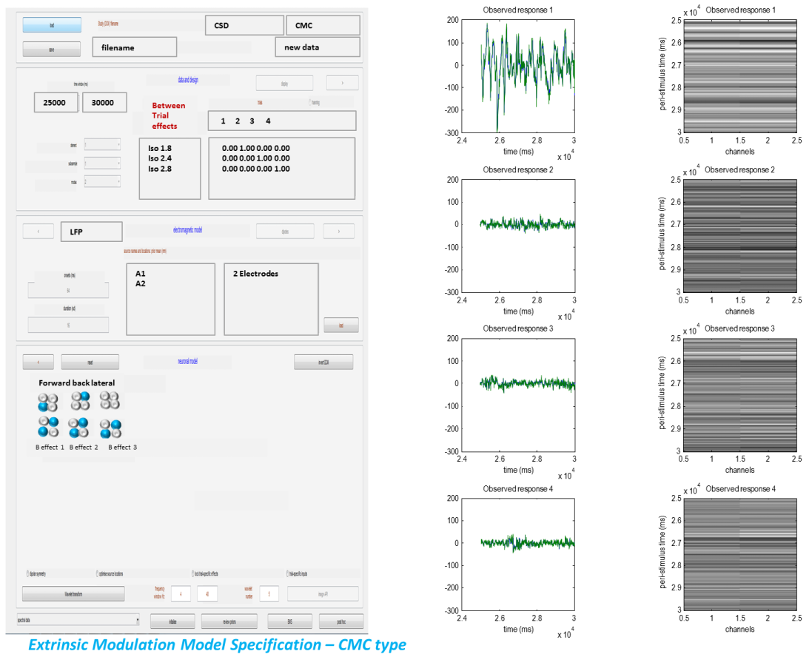Open the detrend dropdown
The width and height of the screenshot is (812, 657).
(x=101, y=146)
